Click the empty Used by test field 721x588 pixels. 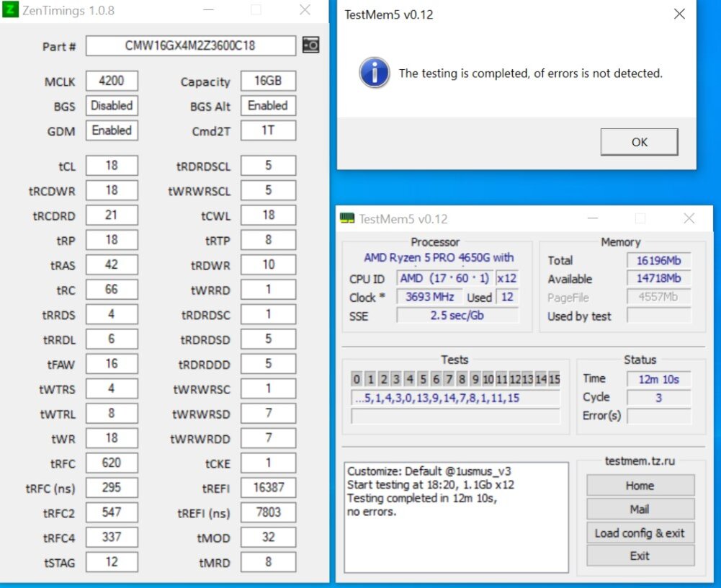click(x=658, y=316)
